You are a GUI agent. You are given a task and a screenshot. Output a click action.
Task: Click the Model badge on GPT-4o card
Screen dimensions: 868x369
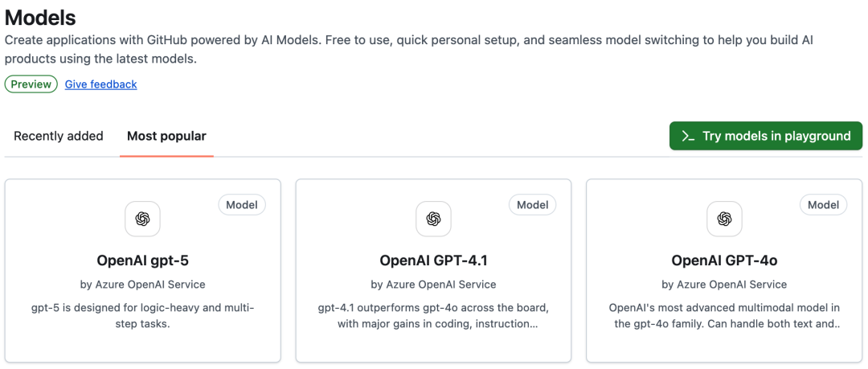(x=823, y=205)
